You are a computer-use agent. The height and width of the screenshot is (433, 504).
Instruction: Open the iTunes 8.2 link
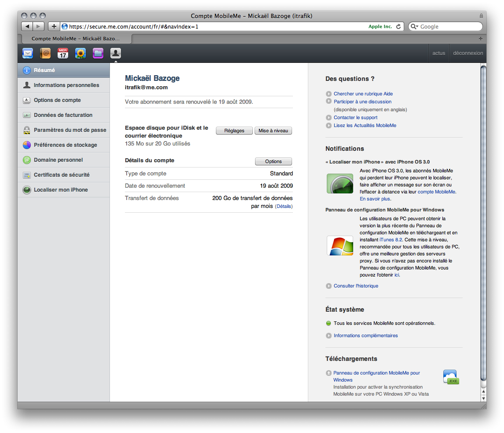[x=391, y=240]
